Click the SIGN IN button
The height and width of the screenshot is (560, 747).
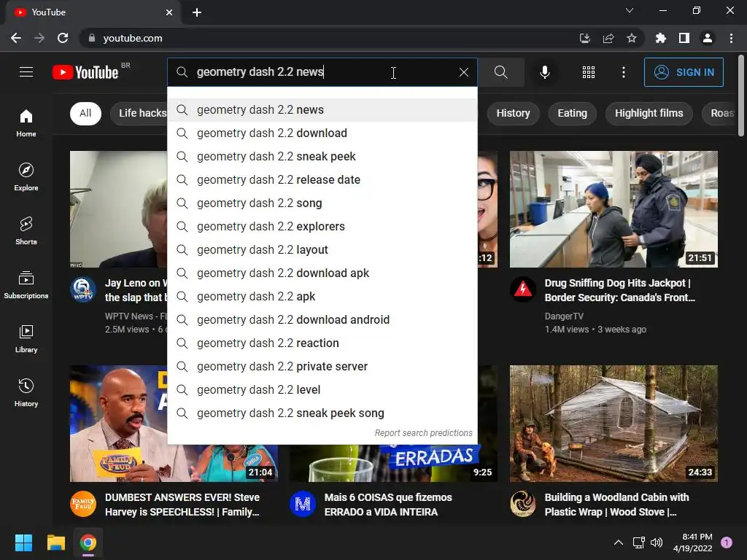(x=684, y=72)
